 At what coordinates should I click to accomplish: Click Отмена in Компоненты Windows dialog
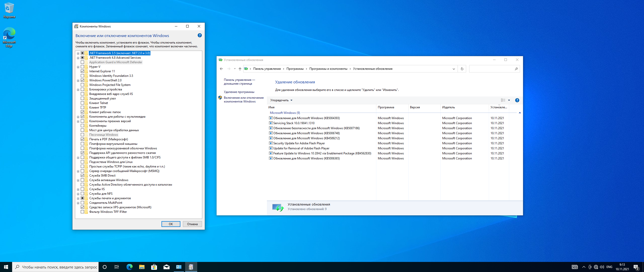click(x=192, y=224)
